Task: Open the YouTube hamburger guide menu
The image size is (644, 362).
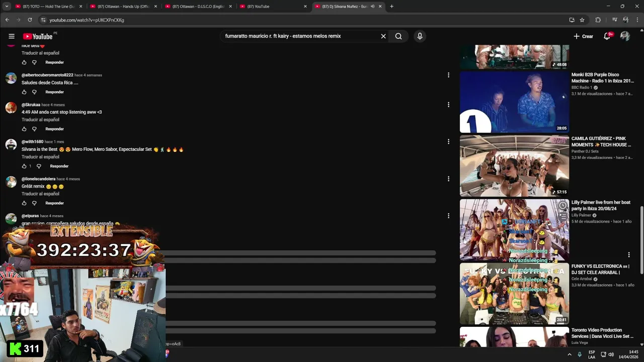Action: tap(12, 36)
